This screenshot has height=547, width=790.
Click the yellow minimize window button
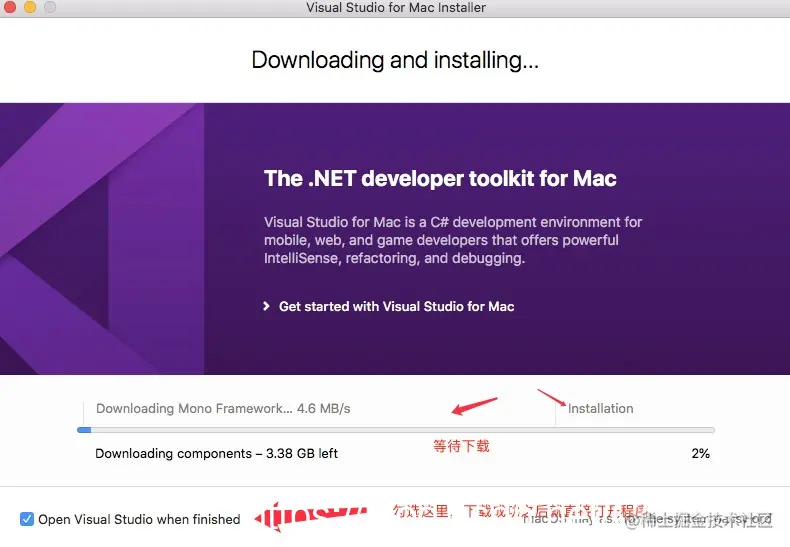[x=30, y=7]
